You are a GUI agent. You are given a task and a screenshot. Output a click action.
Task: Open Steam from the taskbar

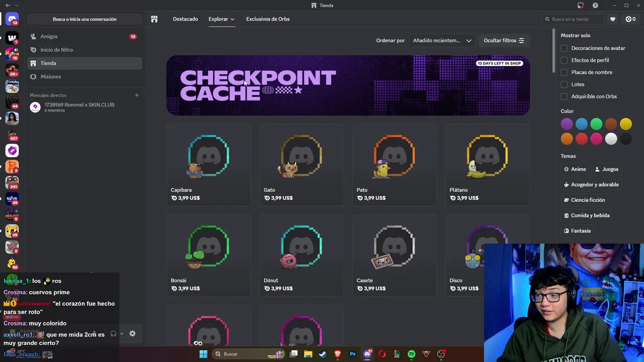tap(323, 354)
